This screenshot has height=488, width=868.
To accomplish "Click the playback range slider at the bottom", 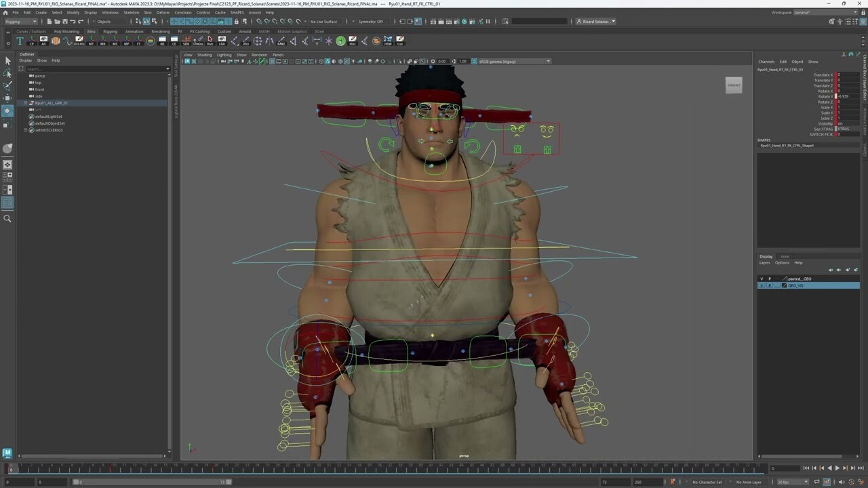I will point(271,481).
